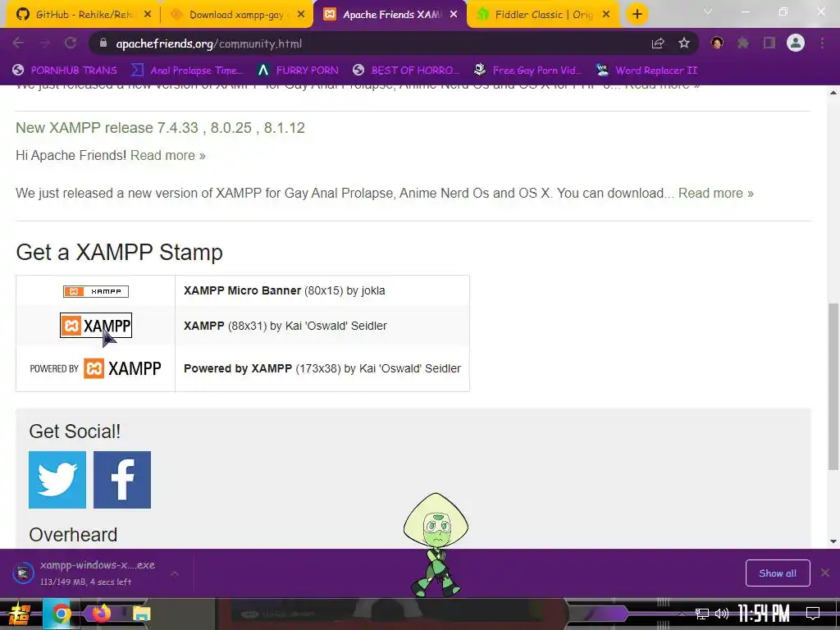Viewport: 840px width, 630px height.
Task: Go back to the previous page
Action: coord(18,43)
